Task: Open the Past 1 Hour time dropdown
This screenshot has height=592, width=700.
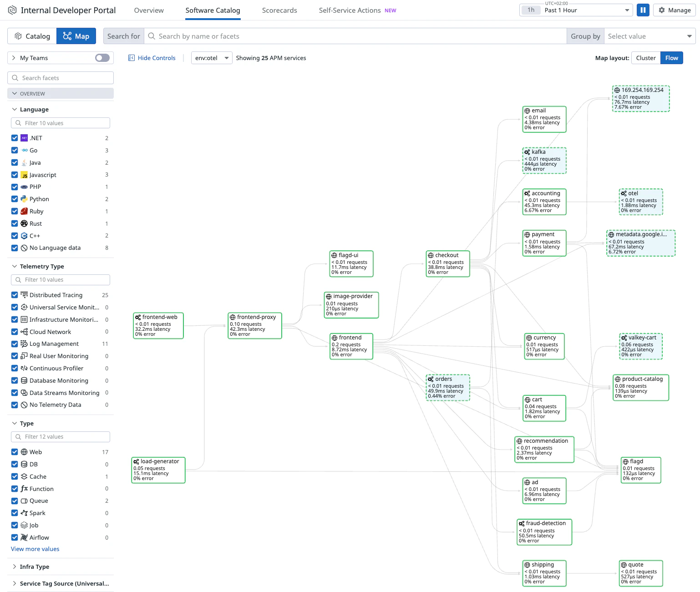Action: click(576, 10)
